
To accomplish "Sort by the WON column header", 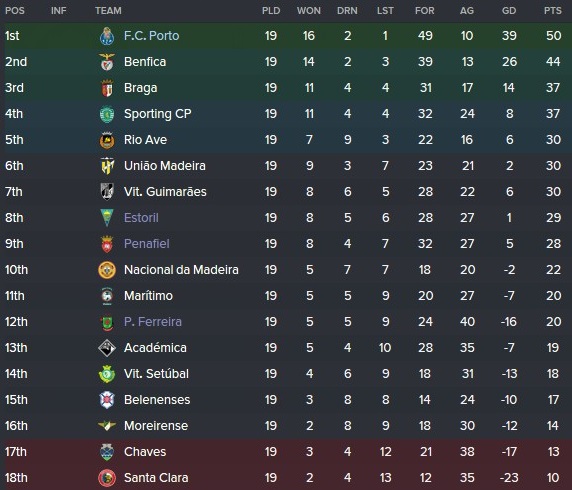I will [x=309, y=11].
